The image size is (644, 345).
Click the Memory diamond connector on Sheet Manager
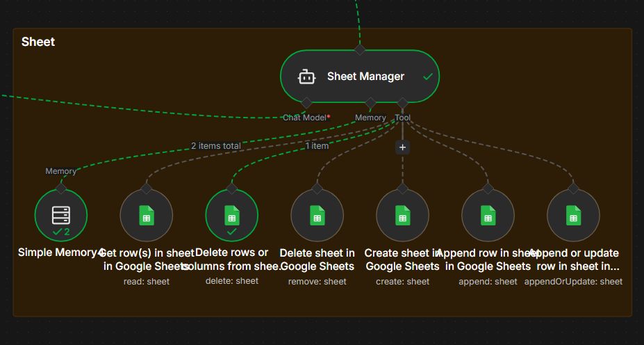[x=370, y=103]
